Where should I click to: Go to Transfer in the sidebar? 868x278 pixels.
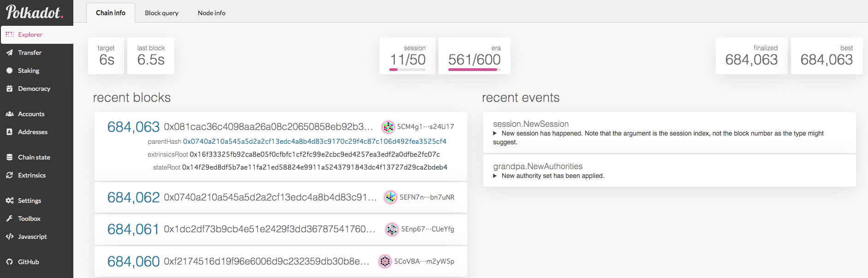tap(37, 53)
